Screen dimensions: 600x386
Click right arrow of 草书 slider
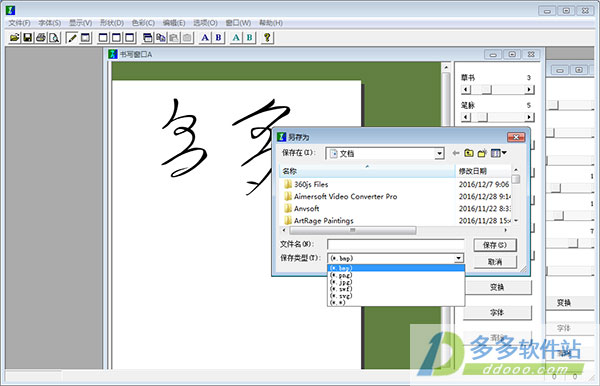(529, 90)
